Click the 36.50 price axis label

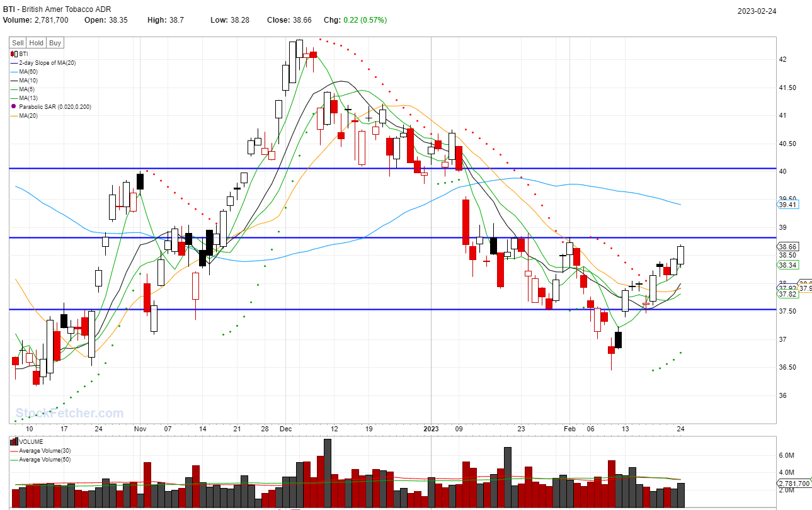pyautogui.click(x=786, y=367)
